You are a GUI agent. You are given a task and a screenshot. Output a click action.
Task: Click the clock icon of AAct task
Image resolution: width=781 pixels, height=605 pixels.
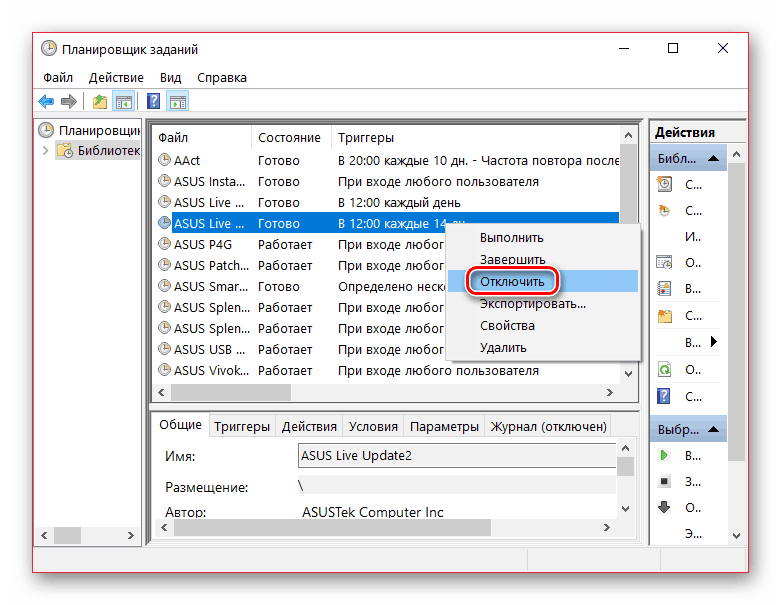tap(164, 160)
